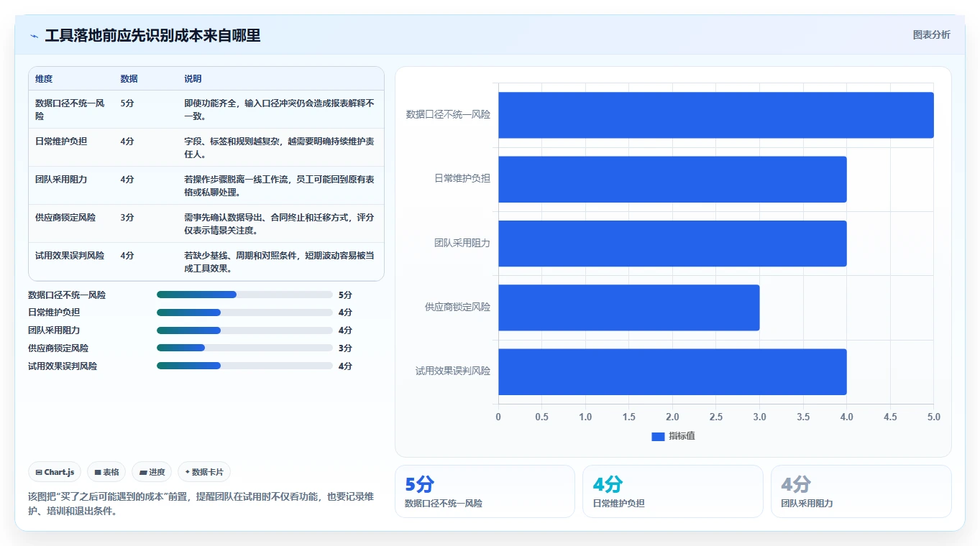Click 5分 label beside 数据口径不统一风险 progress bar
Viewport: 980px width, 546px height.
click(345, 295)
